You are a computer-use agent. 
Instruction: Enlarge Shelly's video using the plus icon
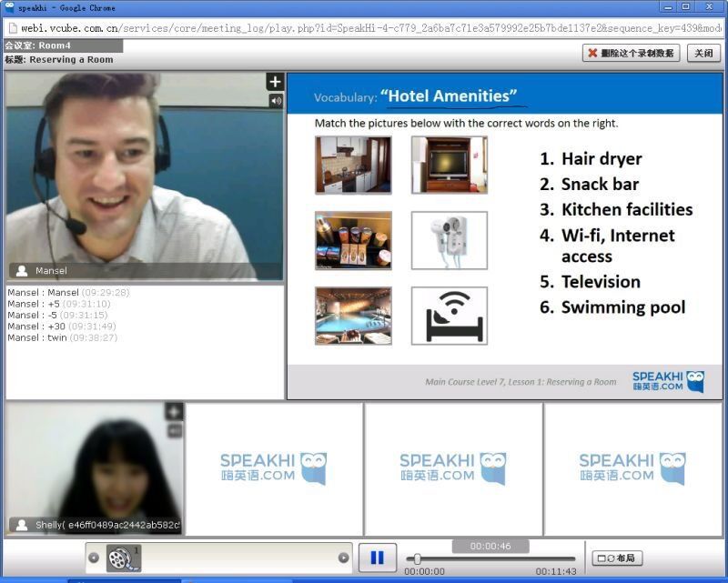click(174, 412)
